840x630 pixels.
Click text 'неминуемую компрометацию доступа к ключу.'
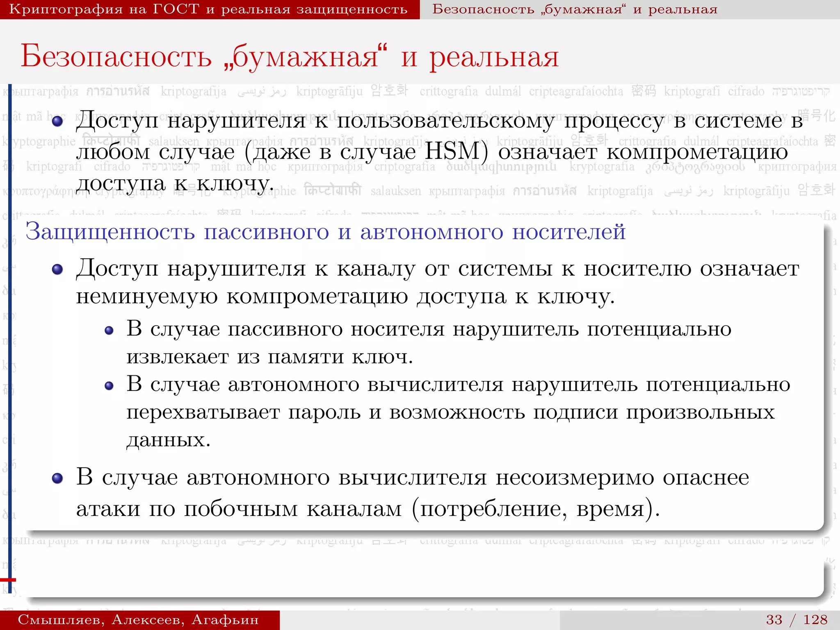(345, 296)
